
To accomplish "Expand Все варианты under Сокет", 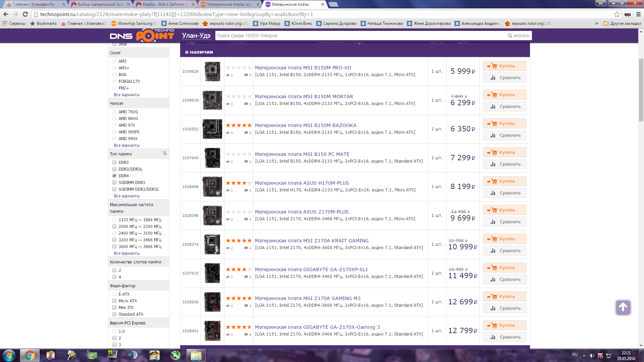I will tap(126, 95).
